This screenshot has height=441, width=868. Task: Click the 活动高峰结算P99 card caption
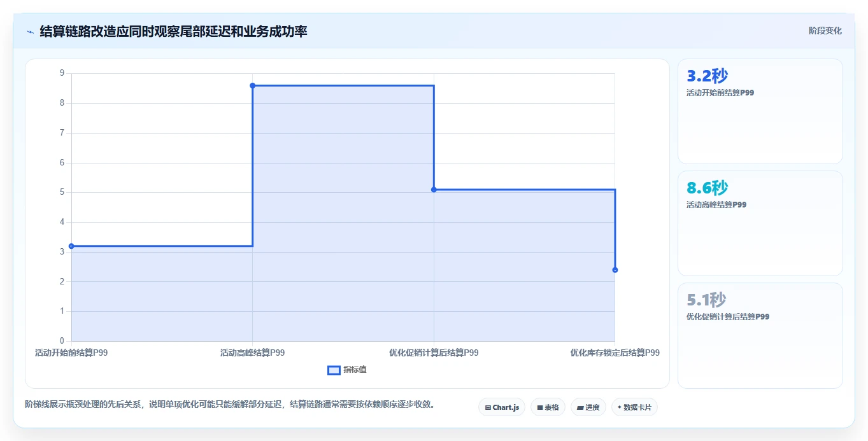tap(716, 205)
